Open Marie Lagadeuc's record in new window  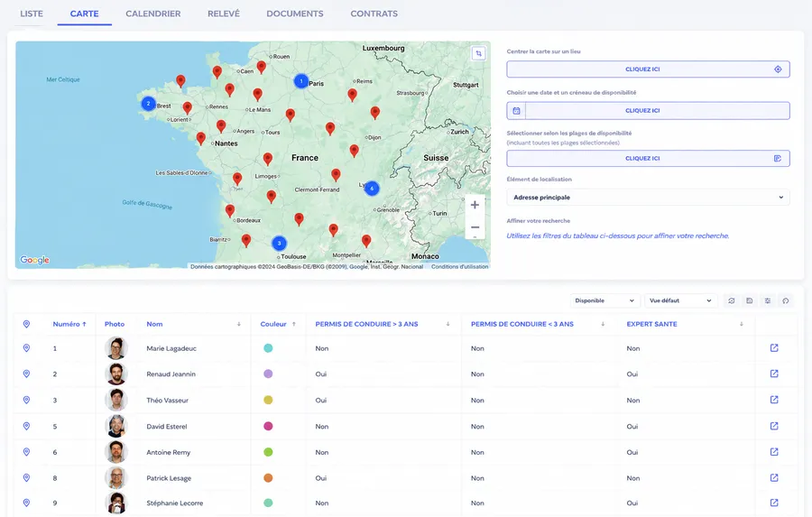pos(774,348)
